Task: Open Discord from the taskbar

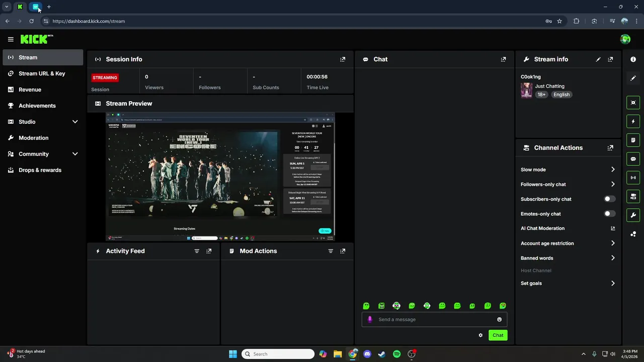Action: click(x=367, y=354)
